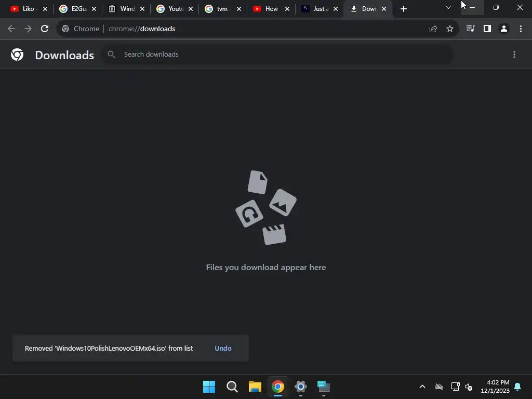Close the tvm tab
The width and height of the screenshot is (532, 399).
(239, 9)
